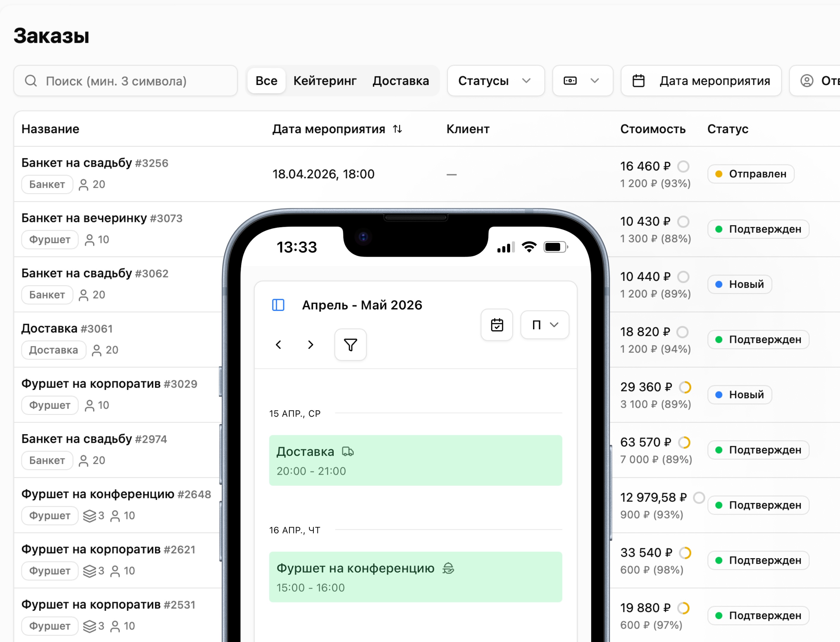Click the "Доставка" tag on order #3061
Screen dimensions: 840x642
(x=54, y=350)
